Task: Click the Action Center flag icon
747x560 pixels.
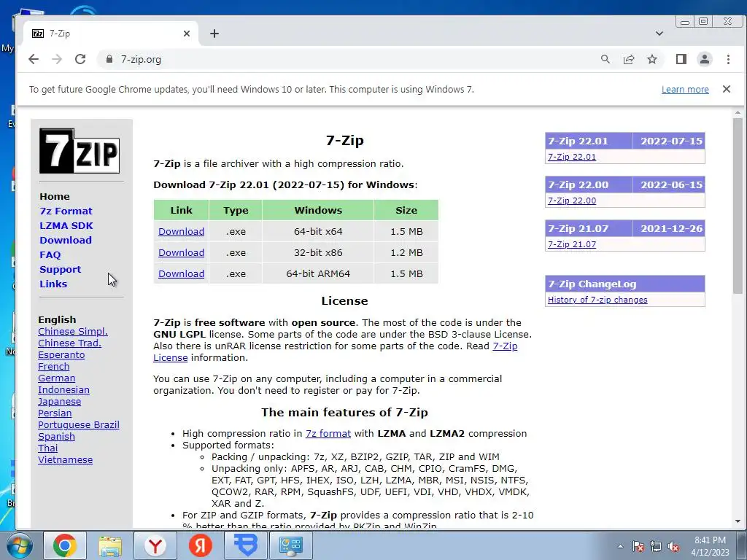Action: click(638, 546)
